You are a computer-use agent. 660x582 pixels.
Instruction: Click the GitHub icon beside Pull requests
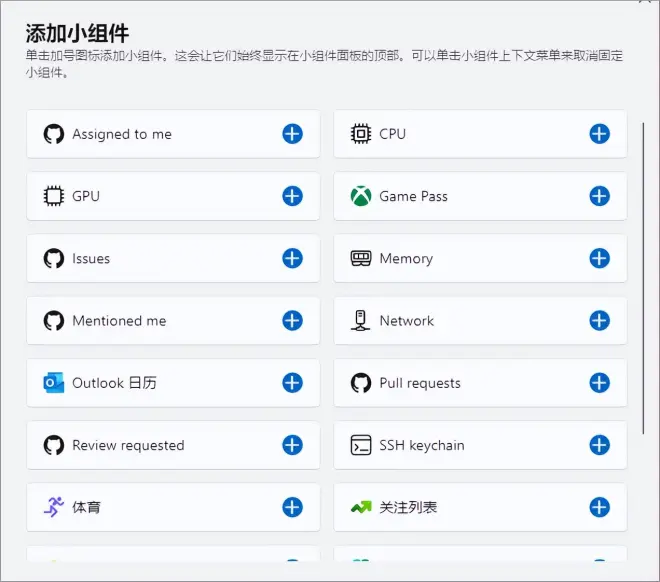361,383
